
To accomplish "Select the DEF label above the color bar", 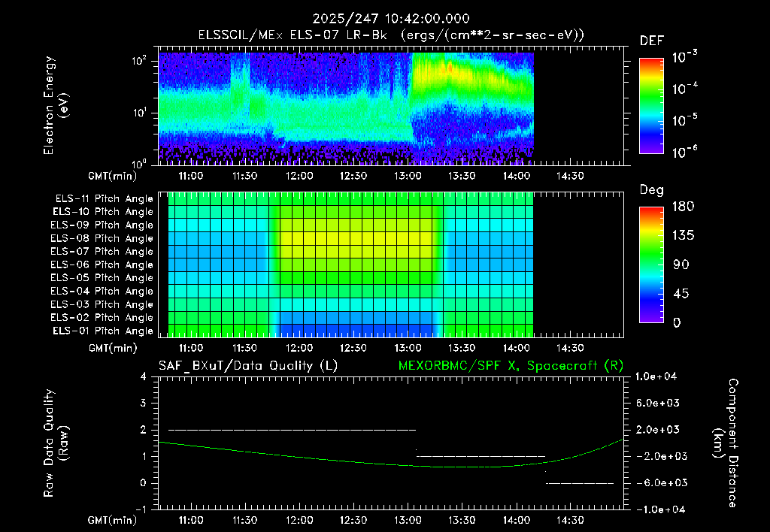I will click(x=652, y=41).
